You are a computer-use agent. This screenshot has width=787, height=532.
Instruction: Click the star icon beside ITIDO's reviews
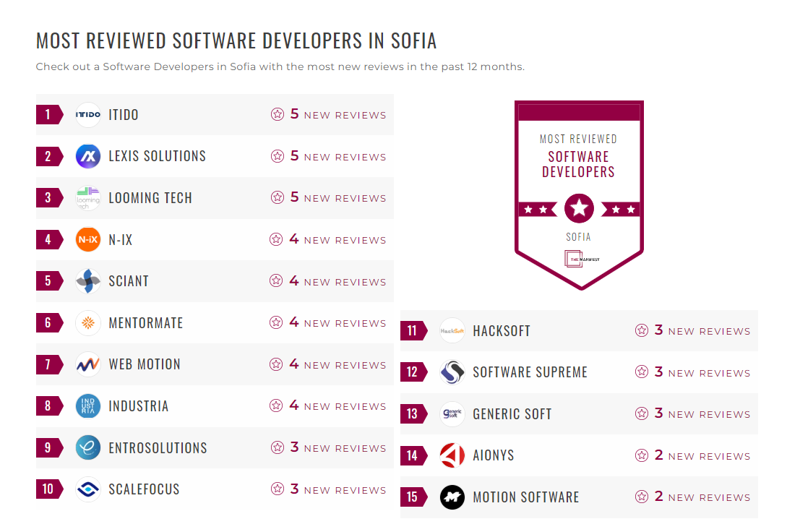coord(277,114)
